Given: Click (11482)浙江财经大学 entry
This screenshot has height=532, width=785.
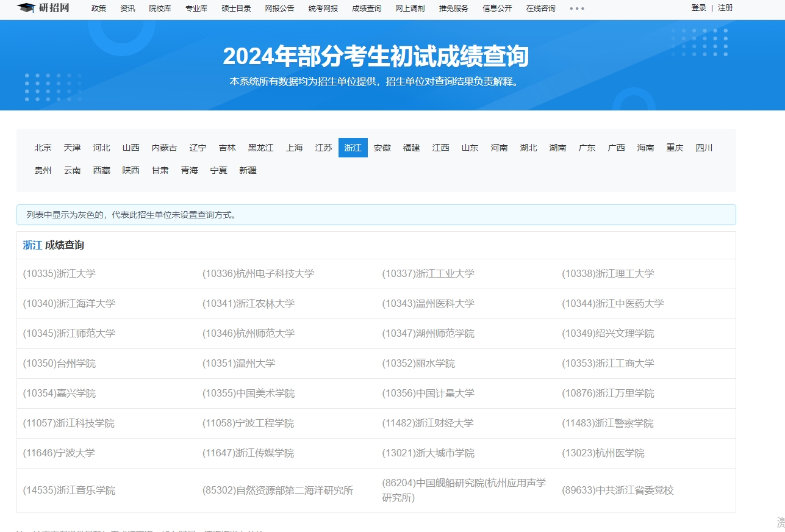Looking at the screenshot, I should click(x=428, y=423).
